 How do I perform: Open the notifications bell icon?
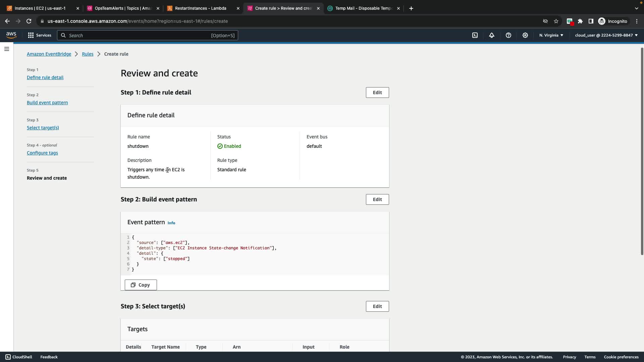click(x=492, y=35)
